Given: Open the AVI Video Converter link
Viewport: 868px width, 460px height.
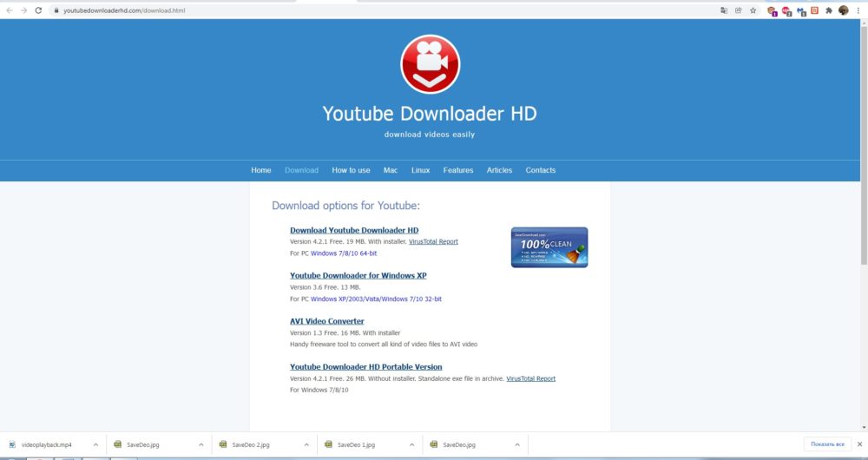Looking at the screenshot, I should click(x=326, y=321).
